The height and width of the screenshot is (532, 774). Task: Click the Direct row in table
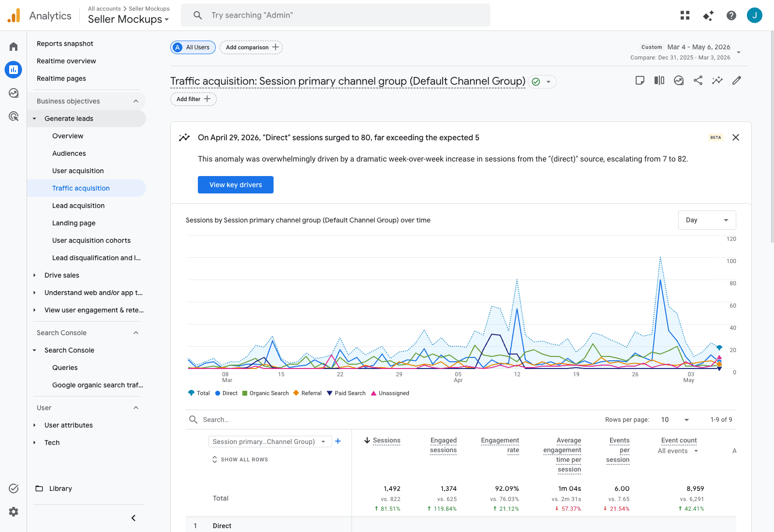pos(461,526)
